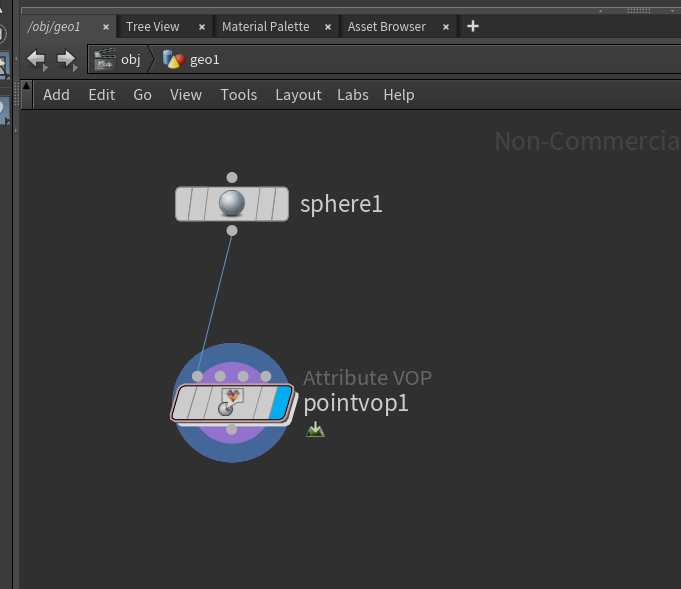Open the View menu

[x=186, y=95]
